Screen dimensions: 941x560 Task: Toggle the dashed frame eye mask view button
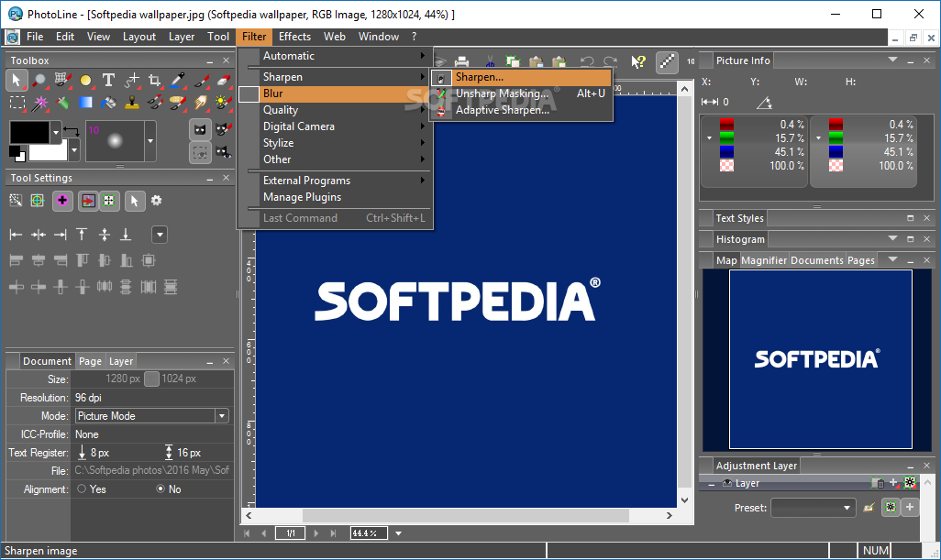tap(201, 152)
